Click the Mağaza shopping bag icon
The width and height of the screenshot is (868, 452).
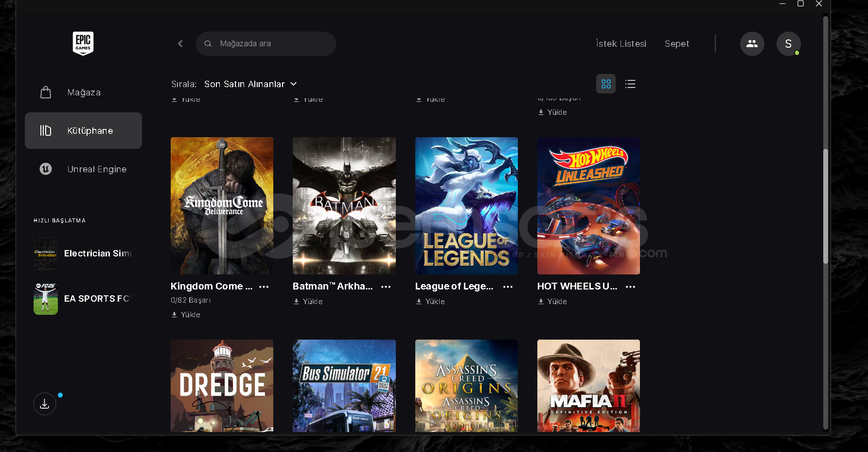tap(46, 92)
